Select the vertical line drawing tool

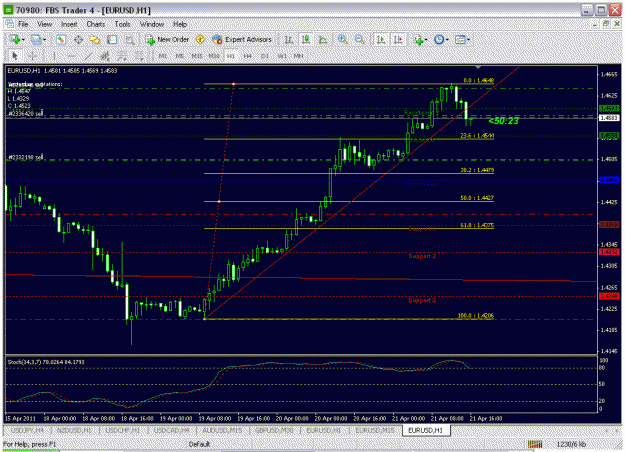click(54, 56)
